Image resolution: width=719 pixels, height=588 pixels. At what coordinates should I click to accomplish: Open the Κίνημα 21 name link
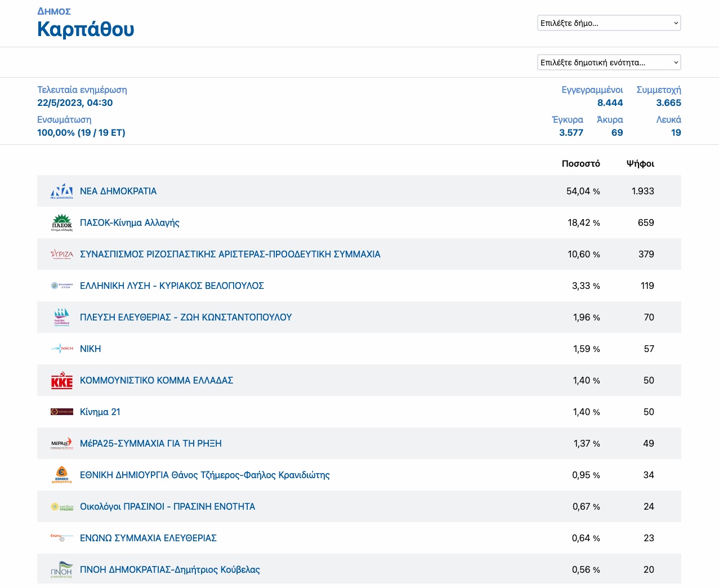coord(100,412)
